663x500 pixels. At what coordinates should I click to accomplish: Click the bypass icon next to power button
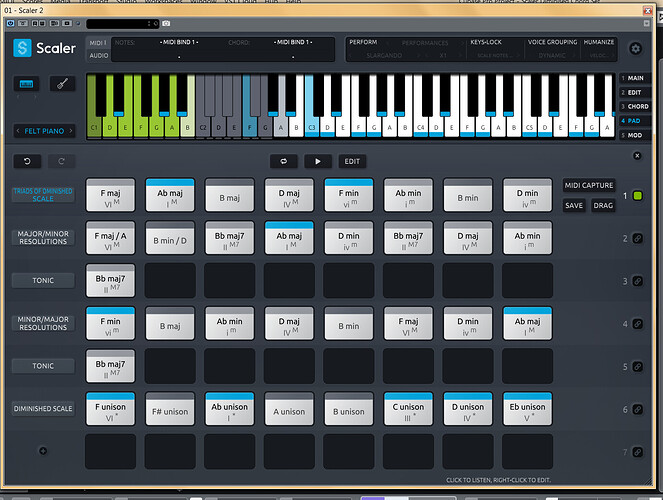tap(23, 23)
